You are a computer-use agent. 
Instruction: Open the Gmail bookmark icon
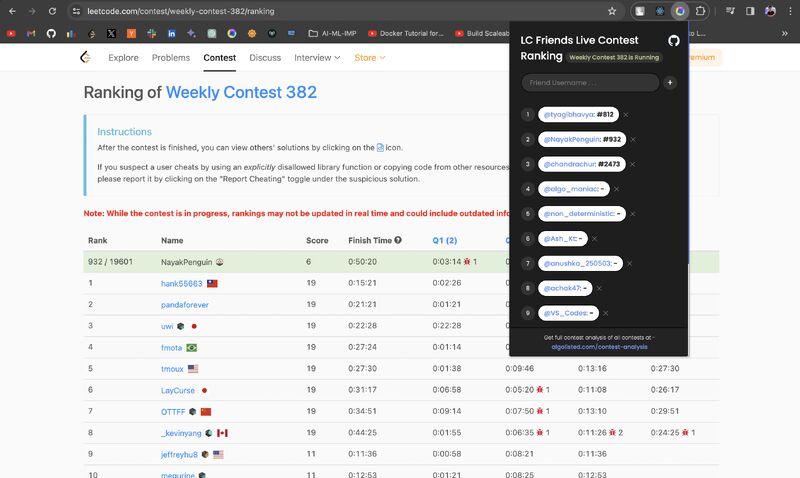tap(31, 34)
